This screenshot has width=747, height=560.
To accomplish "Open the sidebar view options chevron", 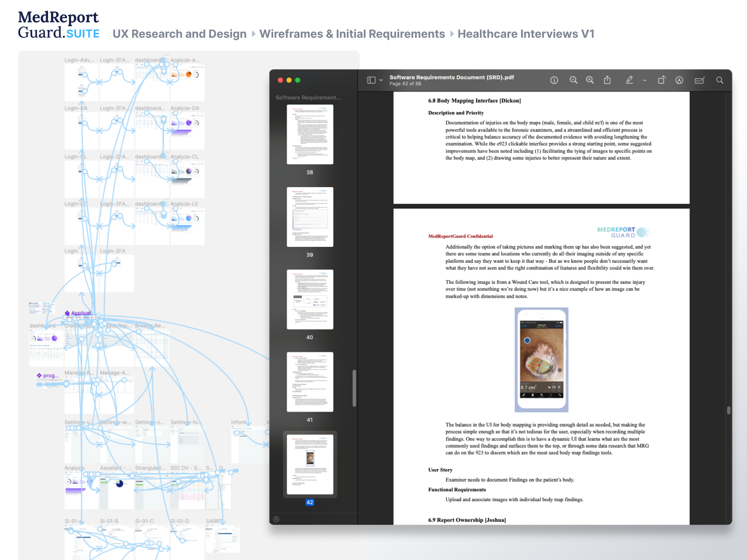I will pos(381,80).
